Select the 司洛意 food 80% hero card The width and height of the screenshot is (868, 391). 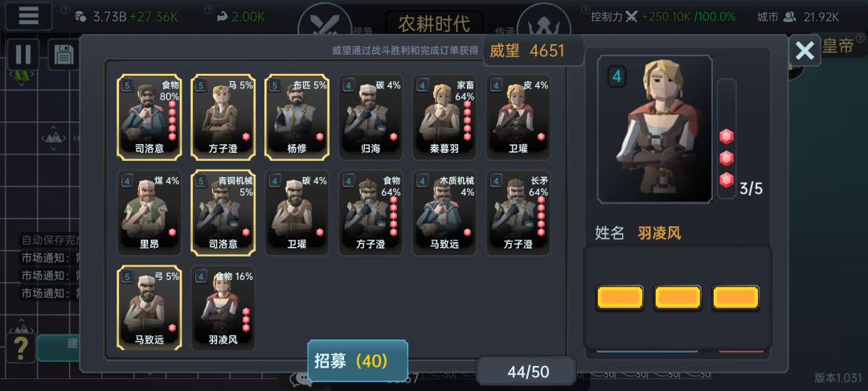coord(149,117)
